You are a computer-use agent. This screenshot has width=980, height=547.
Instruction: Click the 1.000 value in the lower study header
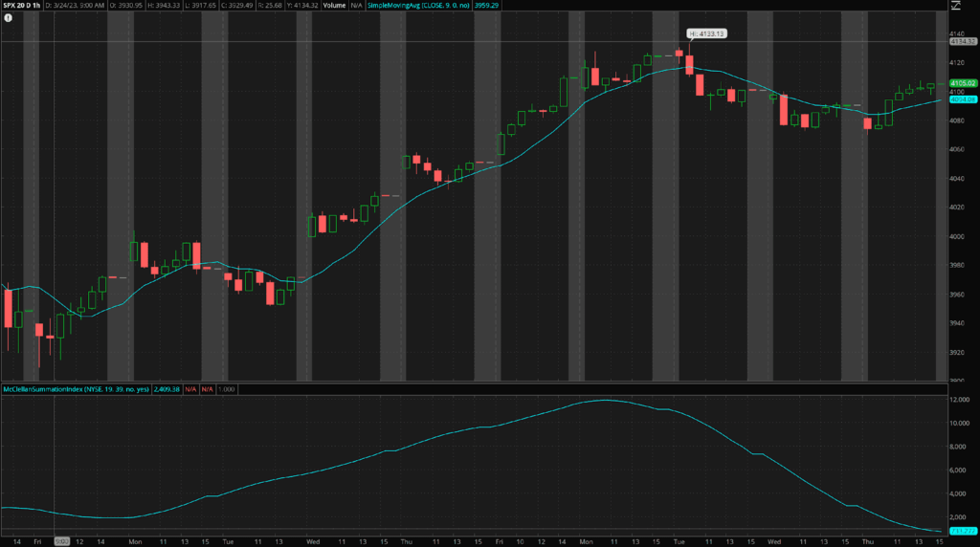[226, 389]
